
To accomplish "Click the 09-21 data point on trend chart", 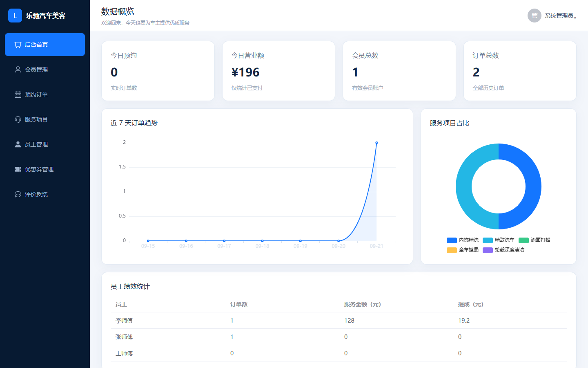I will point(376,143).
